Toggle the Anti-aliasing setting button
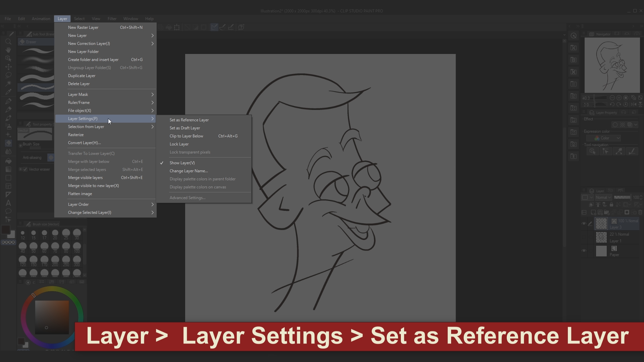The height and width of the screenshot is (362, 644). click(x=51, y=157)
